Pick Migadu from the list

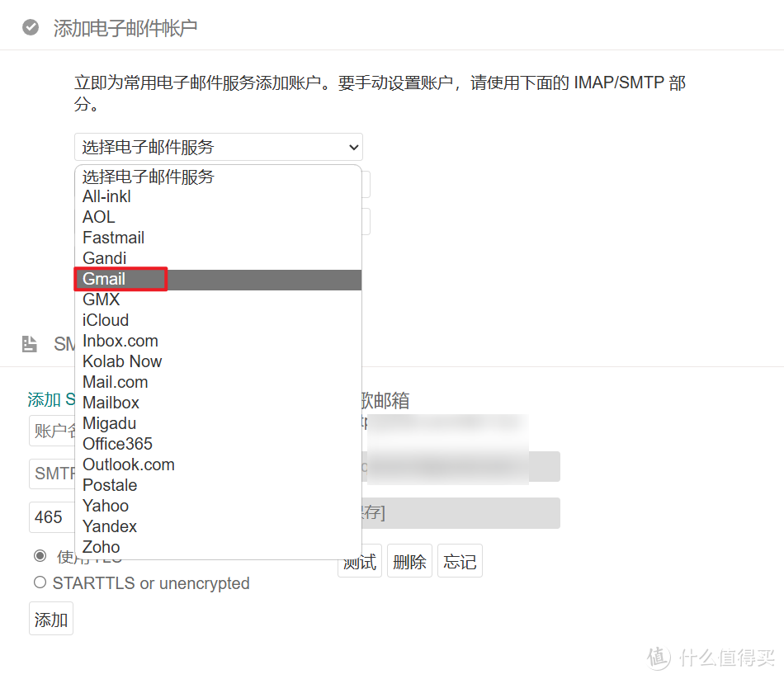click(x=218, y=423)
